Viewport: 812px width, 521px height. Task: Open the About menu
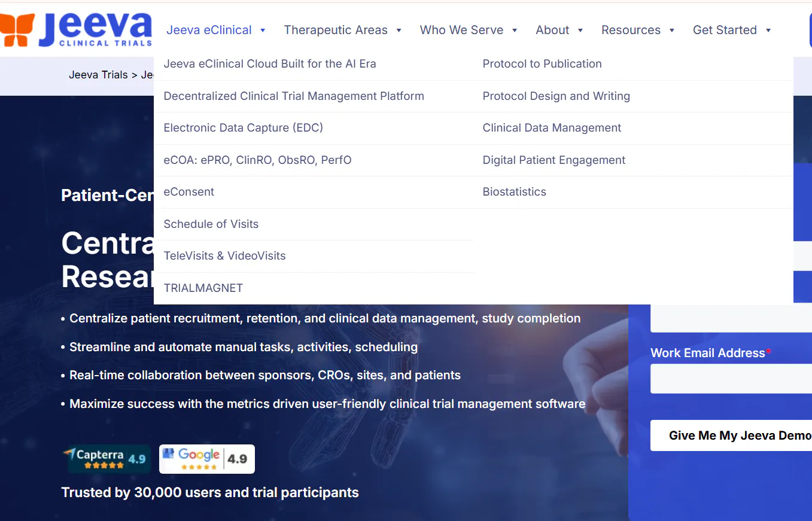pos(552,30)
